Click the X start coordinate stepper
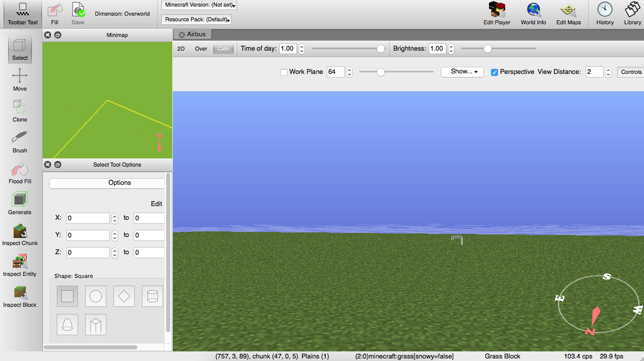The height and width of the screenshot is (361, 644). 115,218
